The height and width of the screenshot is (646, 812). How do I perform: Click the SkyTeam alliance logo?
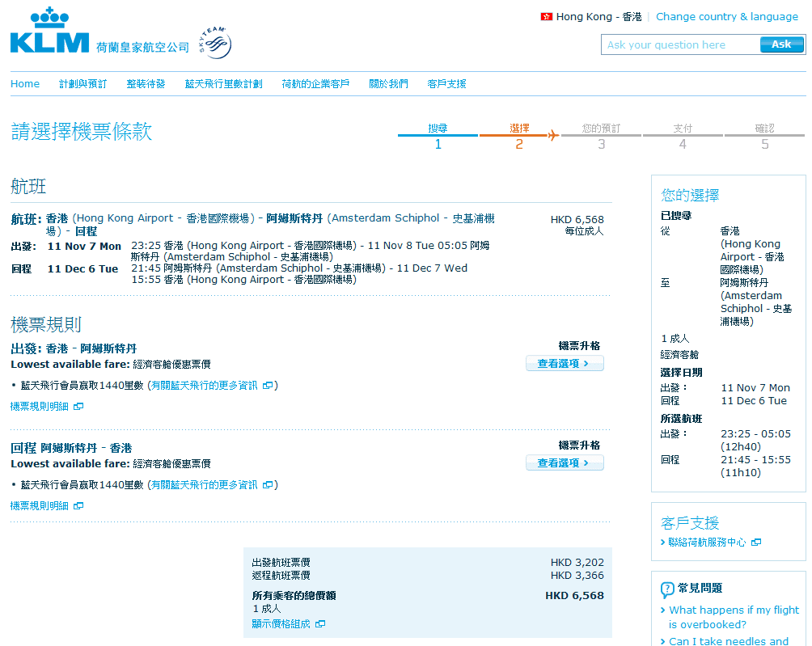[x=214, y=44]
